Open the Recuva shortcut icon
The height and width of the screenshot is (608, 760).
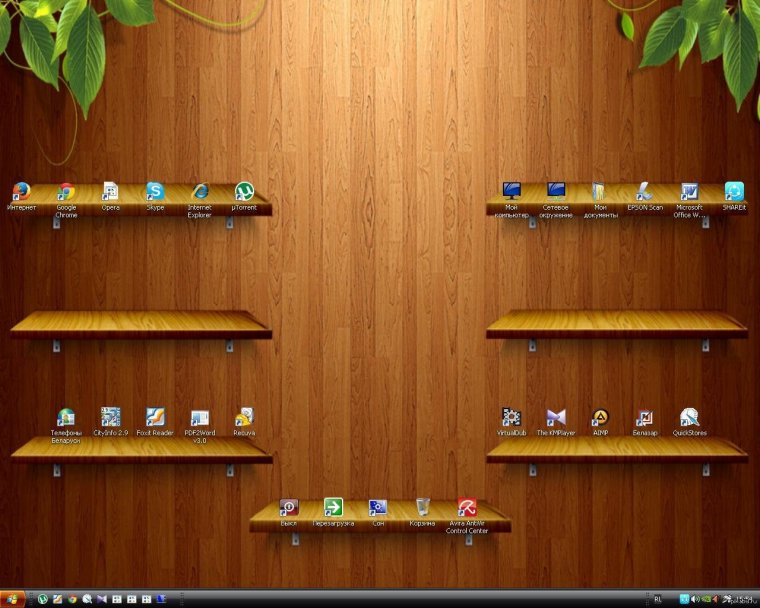coord(244,417)
